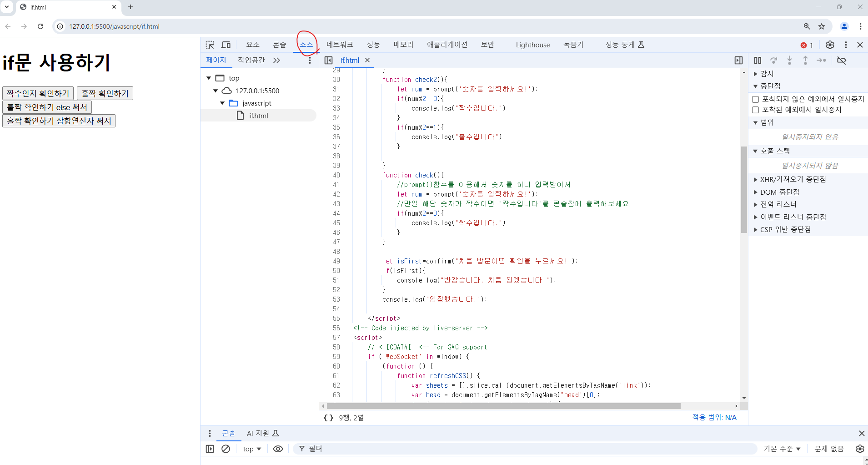Close the DevTools panel
This screenshot has height=465, width=868.
pos(860,45)
